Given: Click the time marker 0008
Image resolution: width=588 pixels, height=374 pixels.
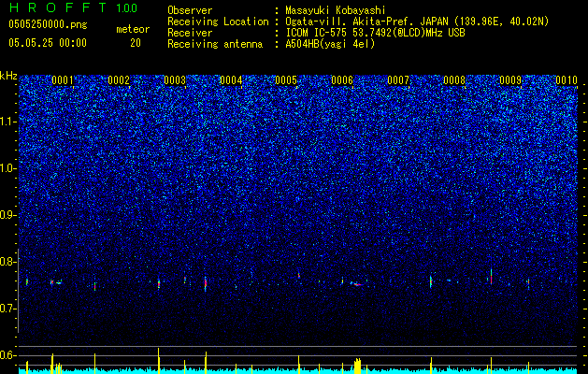Looking at the screenshot, I should tap(454, 80).
